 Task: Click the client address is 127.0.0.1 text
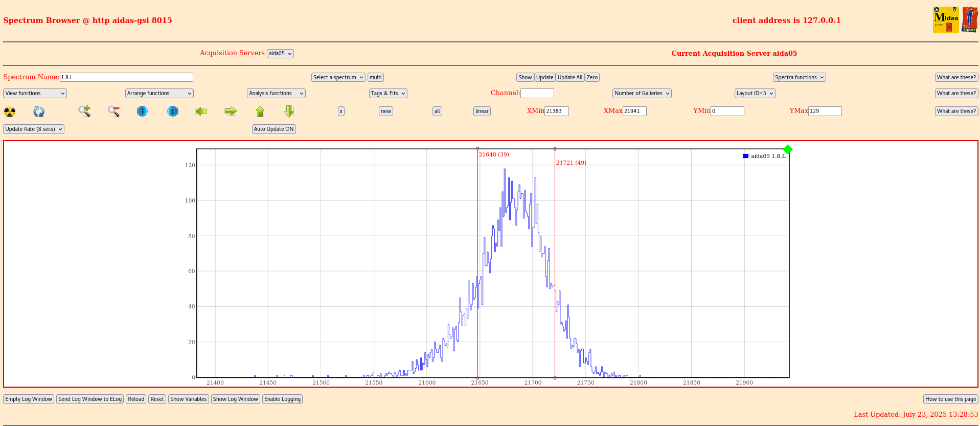786,20
